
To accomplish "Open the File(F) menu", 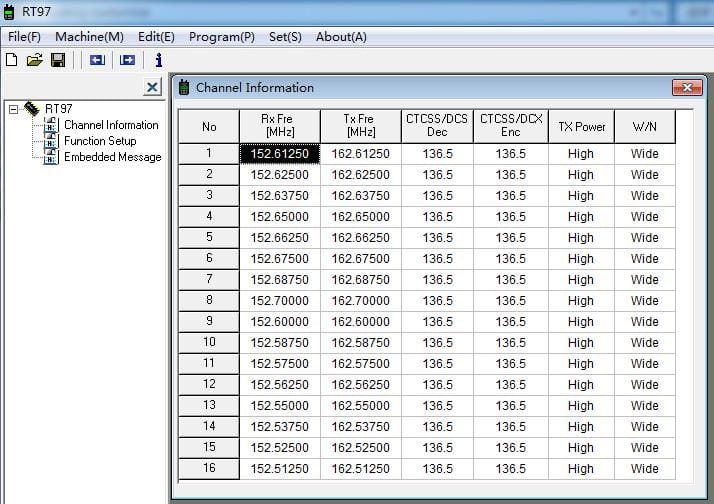I will [x=24, y=36].
